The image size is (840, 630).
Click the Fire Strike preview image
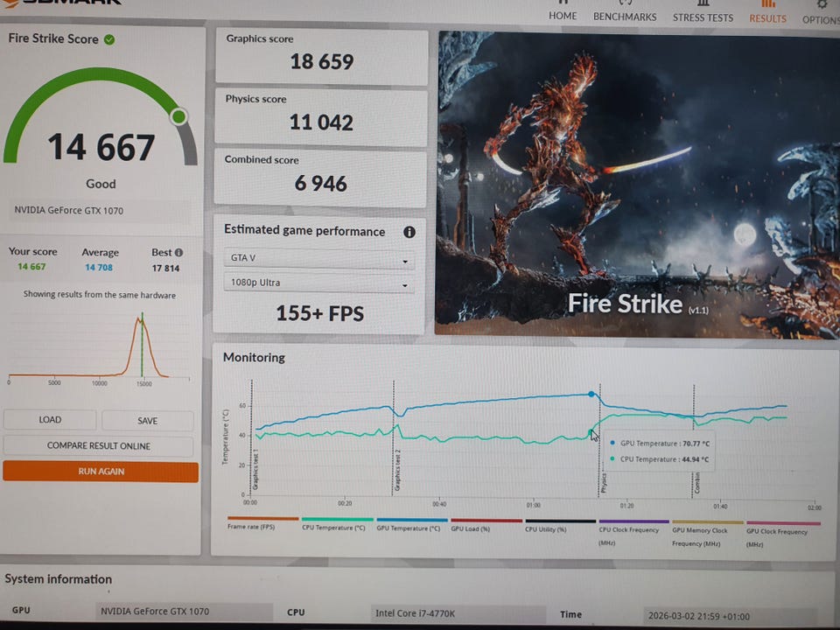(637, 184)
